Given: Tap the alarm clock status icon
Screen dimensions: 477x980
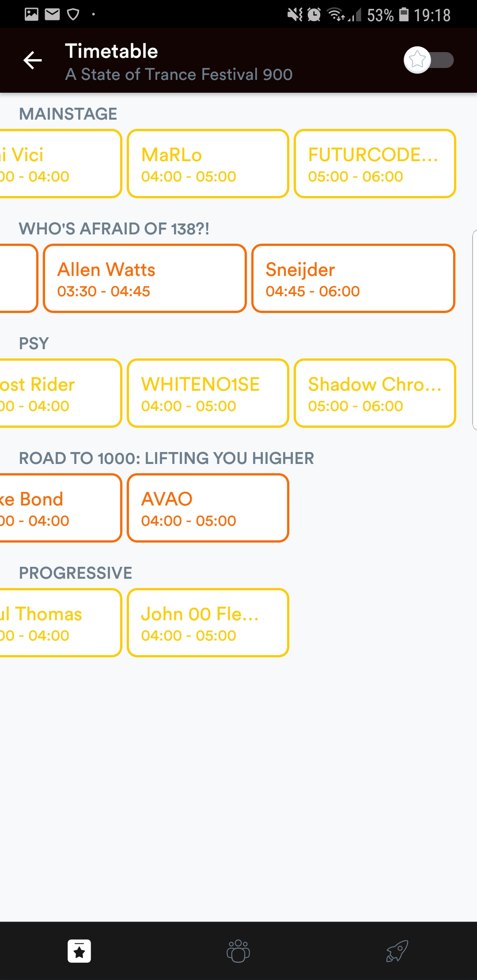Looking at the screenshot, I should tap(314, 15).
